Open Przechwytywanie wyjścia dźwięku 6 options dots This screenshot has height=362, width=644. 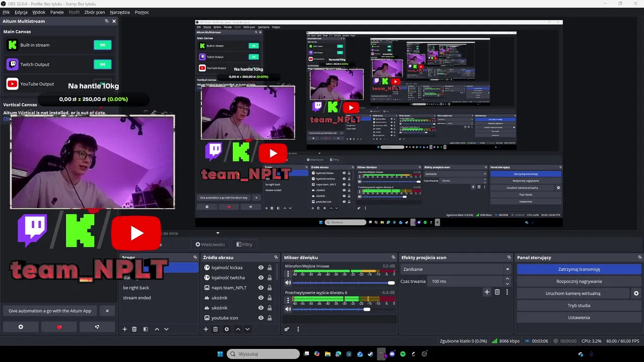pyautogui.click(x=288, y=300)
